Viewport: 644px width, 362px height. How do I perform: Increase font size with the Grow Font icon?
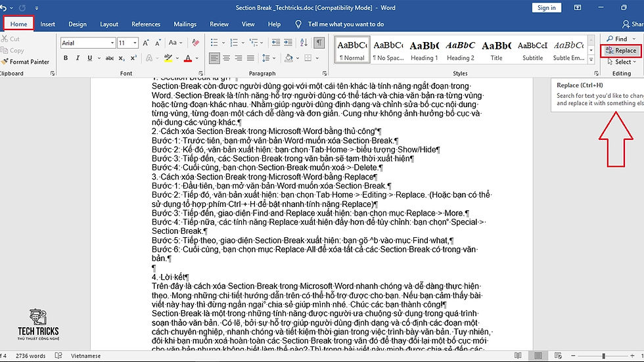[146, 43]
